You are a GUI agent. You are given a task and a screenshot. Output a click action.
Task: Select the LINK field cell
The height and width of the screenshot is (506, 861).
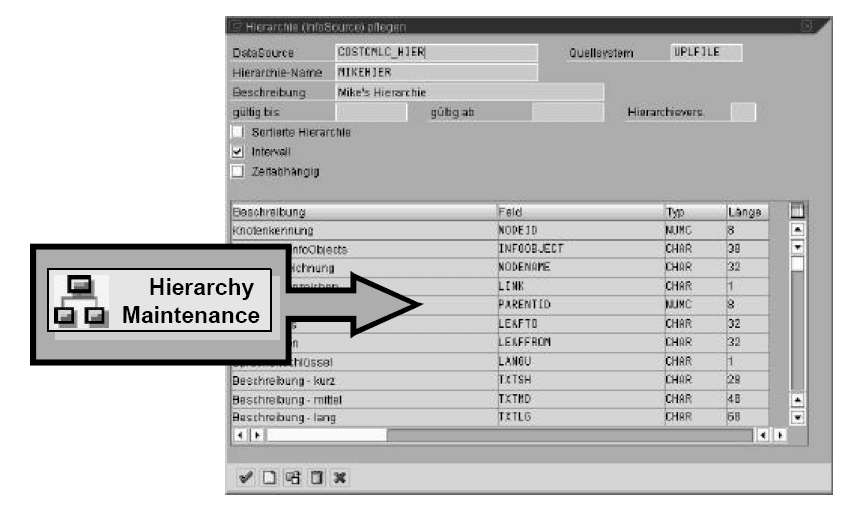580,286
